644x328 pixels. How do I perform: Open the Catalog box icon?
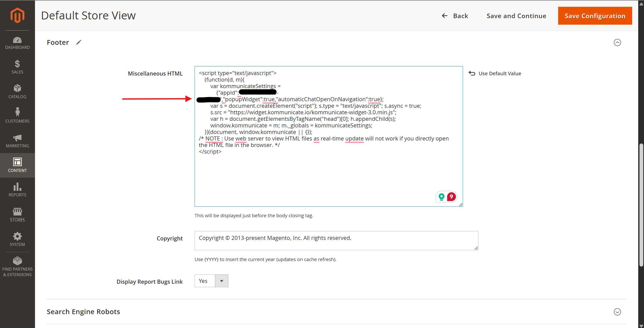(x=17, y=88)
